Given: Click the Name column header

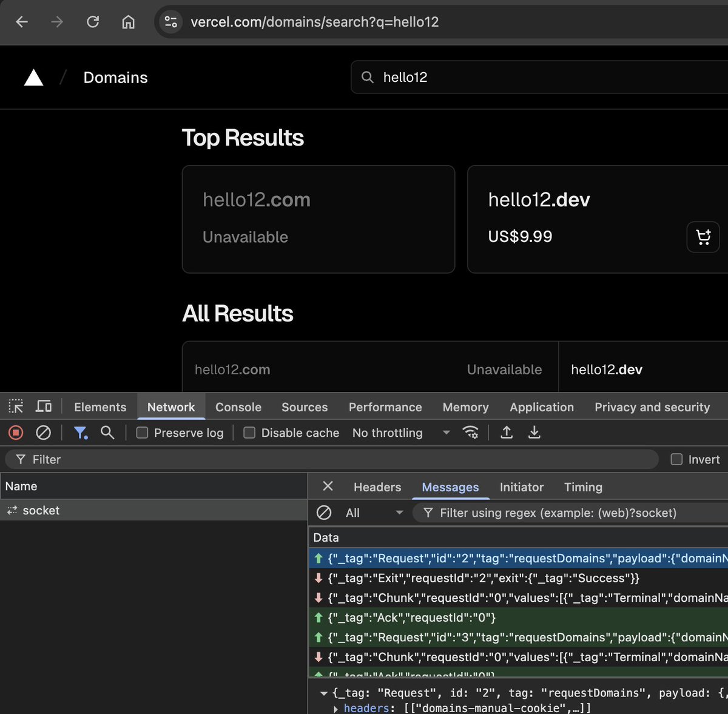Looking at the screenshot, I should pos(153,486).
